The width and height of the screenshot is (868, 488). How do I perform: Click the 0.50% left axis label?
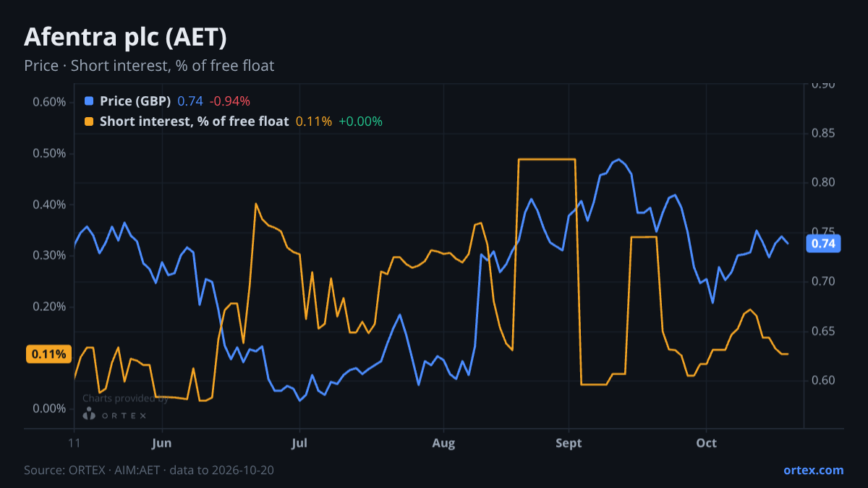coord(49,153)
